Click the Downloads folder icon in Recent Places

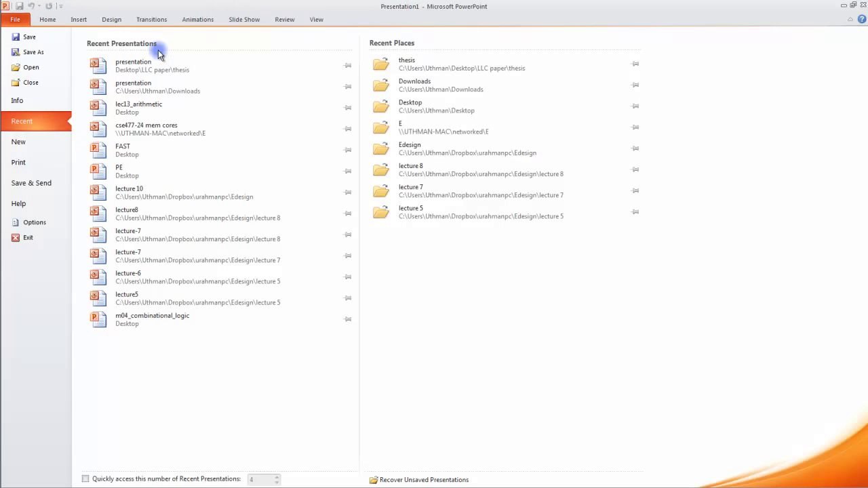coord(381,85)
